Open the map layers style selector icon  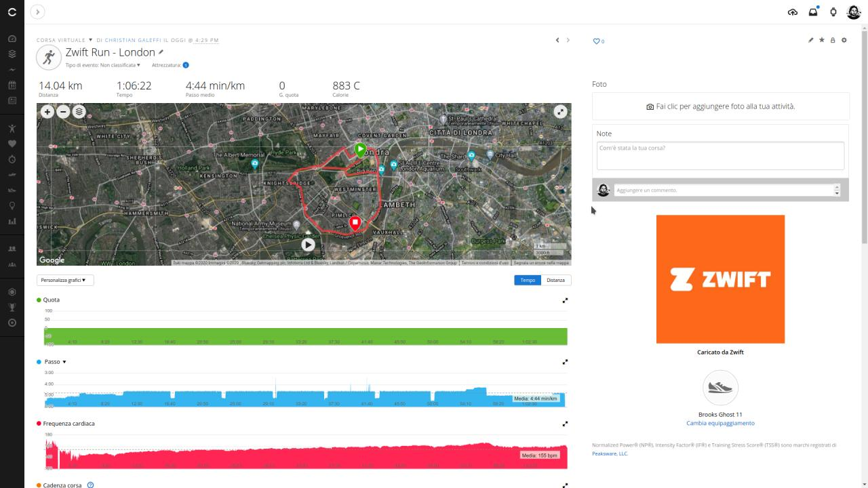coord(79,111)
